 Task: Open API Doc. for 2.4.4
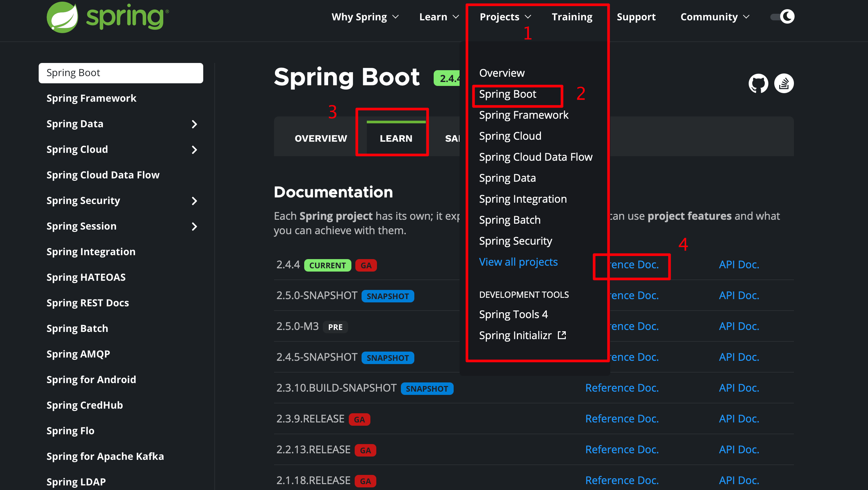[739, 265]
